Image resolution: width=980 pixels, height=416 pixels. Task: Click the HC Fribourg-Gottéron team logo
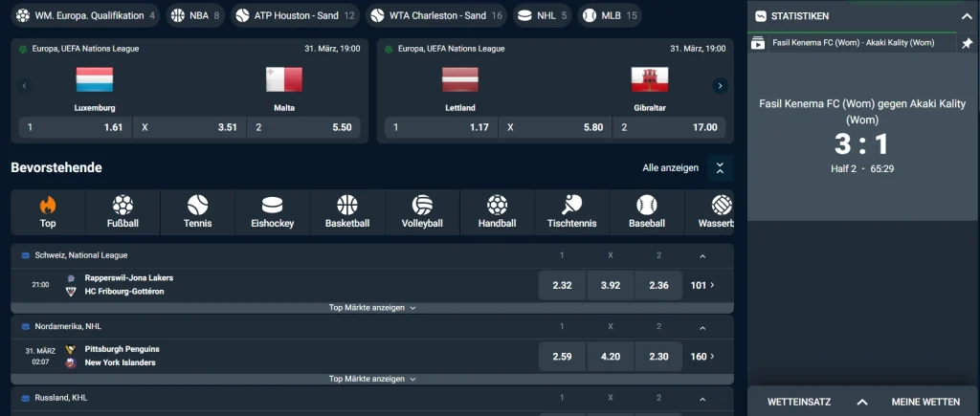(71, 292)
